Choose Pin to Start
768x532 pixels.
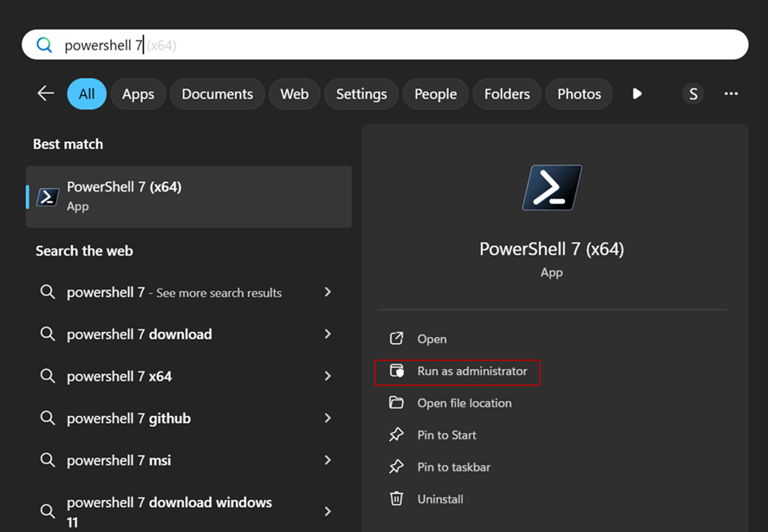click(446, 435)
